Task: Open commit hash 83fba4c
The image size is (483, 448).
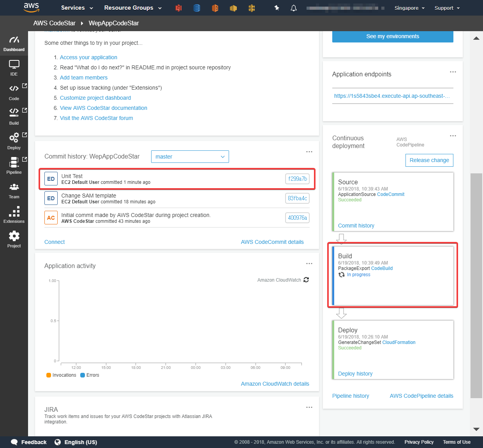Action: pyautogui.click(x=298, y=198)
